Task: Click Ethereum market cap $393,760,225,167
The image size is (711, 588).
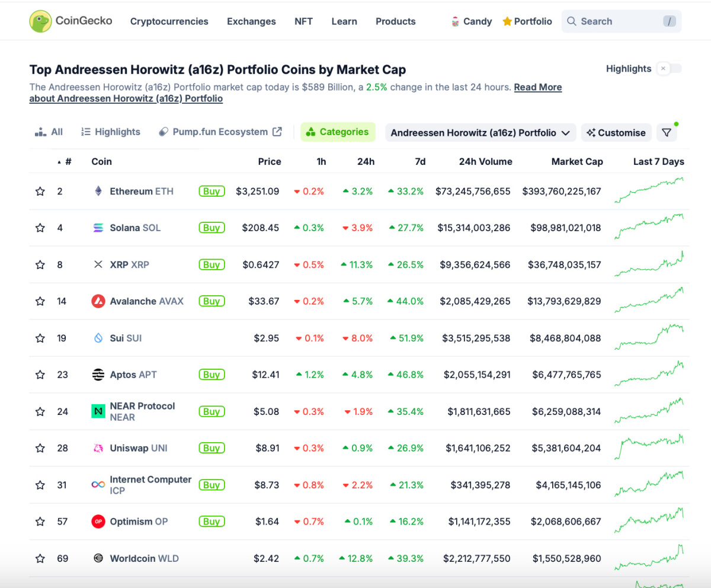Action: click(x=562, y=191)
